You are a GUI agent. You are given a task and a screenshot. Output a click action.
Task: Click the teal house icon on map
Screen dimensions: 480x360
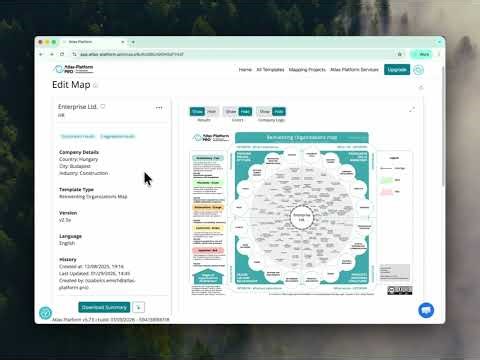[208, 276]
